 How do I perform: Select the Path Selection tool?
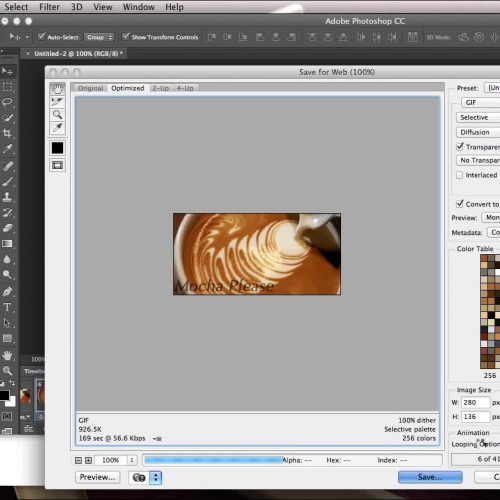(7, 323)
